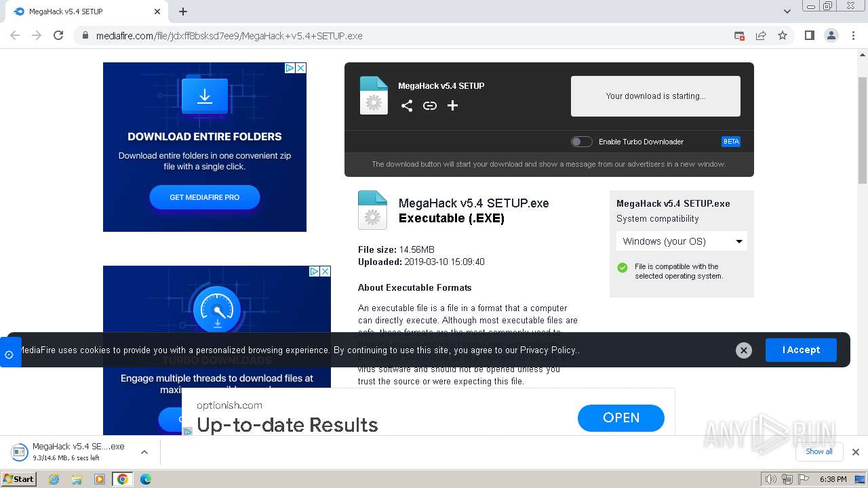Click the share icon under MegaHack v5.4 SETUP
This screenshot has height=488, width=868.
407,106
